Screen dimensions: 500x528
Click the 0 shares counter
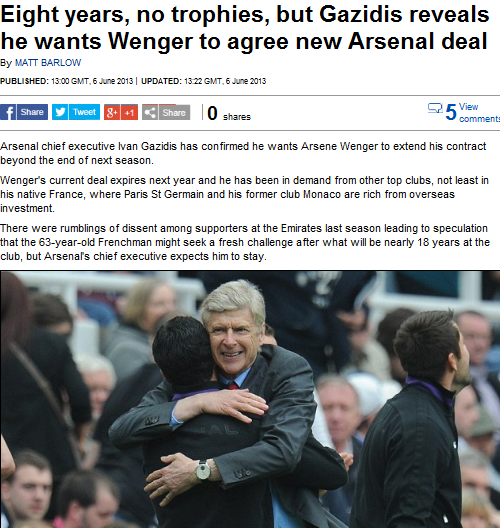pos(229,113)
